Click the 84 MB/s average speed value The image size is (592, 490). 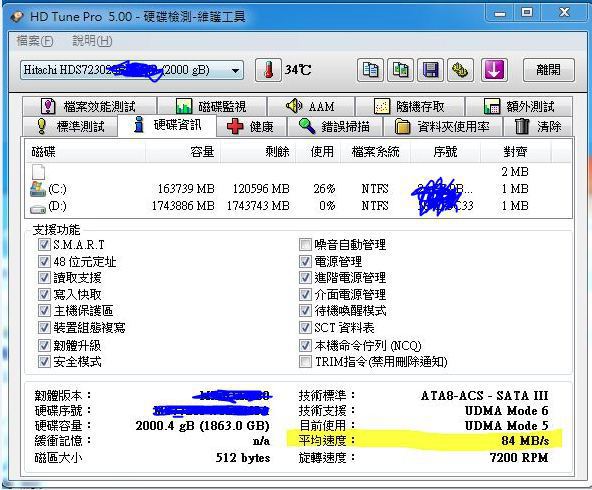525,441
